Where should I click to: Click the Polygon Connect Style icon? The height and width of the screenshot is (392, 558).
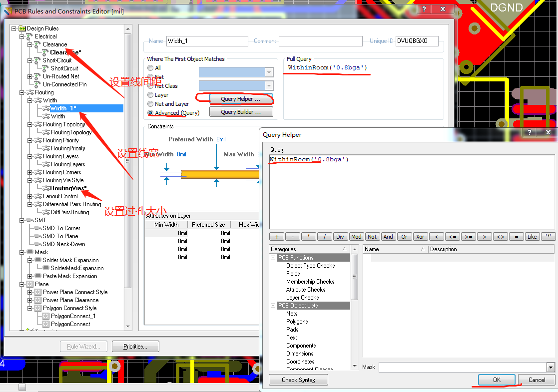tap(38, 308)
